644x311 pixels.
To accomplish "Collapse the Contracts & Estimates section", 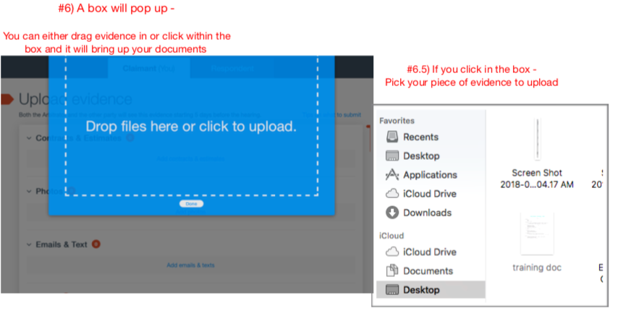I will pos(29,138).
